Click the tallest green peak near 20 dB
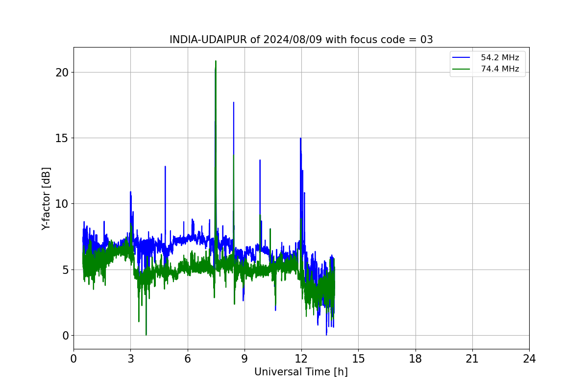This screenshot has width=588, height=392. (x=216, y=61)
